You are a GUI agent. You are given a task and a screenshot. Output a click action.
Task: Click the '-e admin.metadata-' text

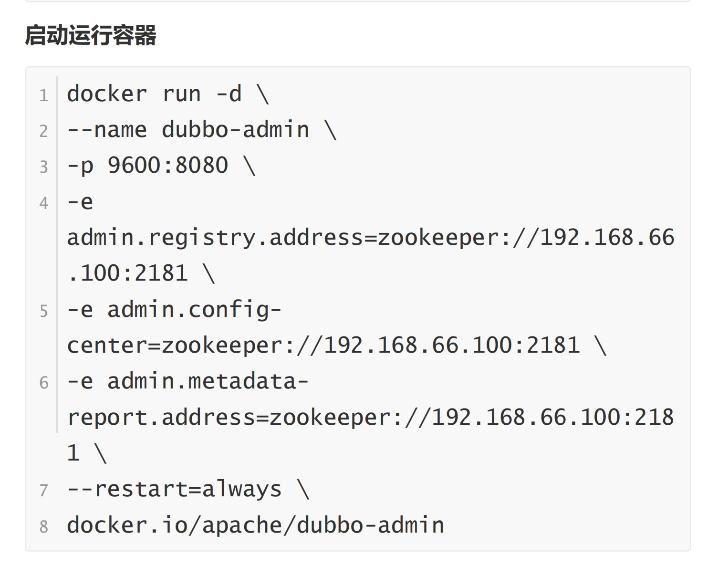188,381
